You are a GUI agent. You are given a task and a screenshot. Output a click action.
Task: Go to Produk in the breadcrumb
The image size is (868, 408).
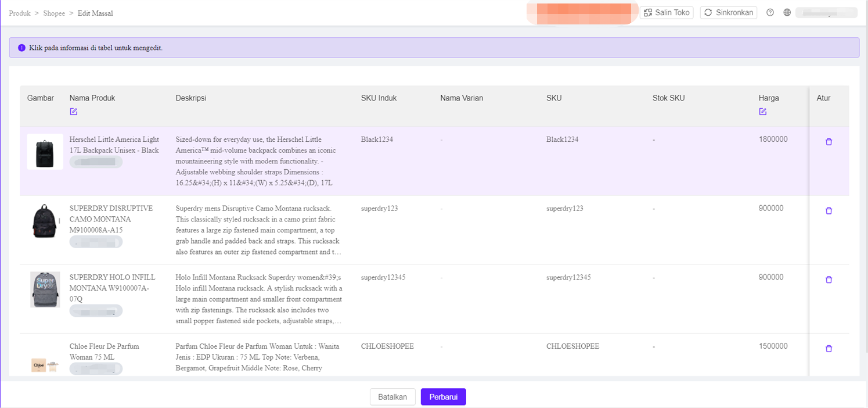(x=20, y=13)
